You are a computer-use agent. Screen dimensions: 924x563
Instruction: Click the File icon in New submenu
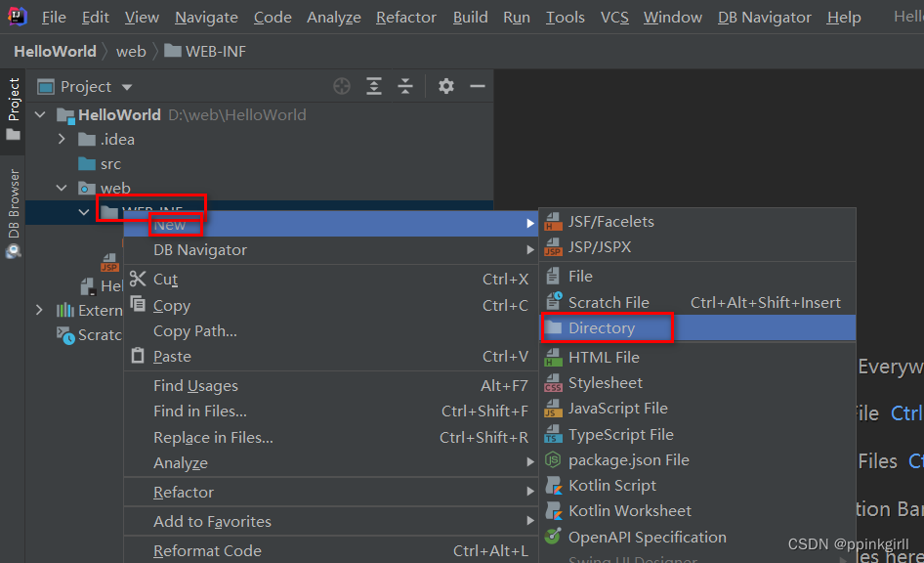[553, 276]
